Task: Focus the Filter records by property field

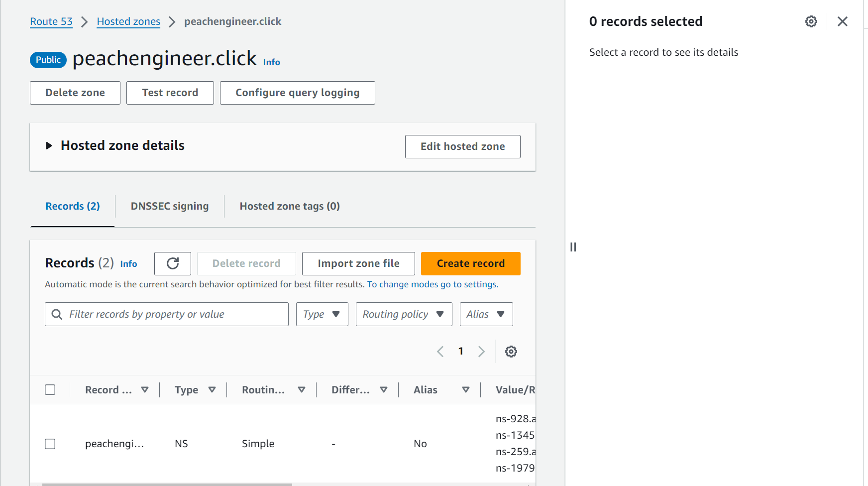Action: pos(167,314)
